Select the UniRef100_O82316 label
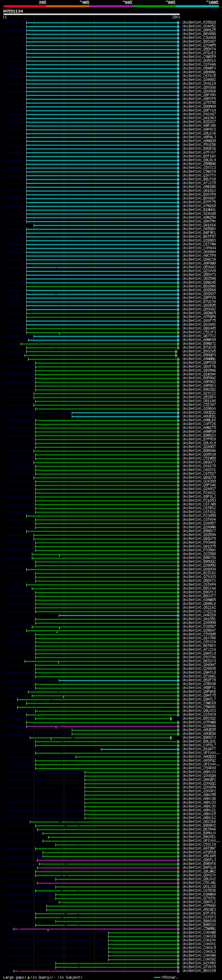This screenshot has height=980, width=222. click(x=199, y=821)
